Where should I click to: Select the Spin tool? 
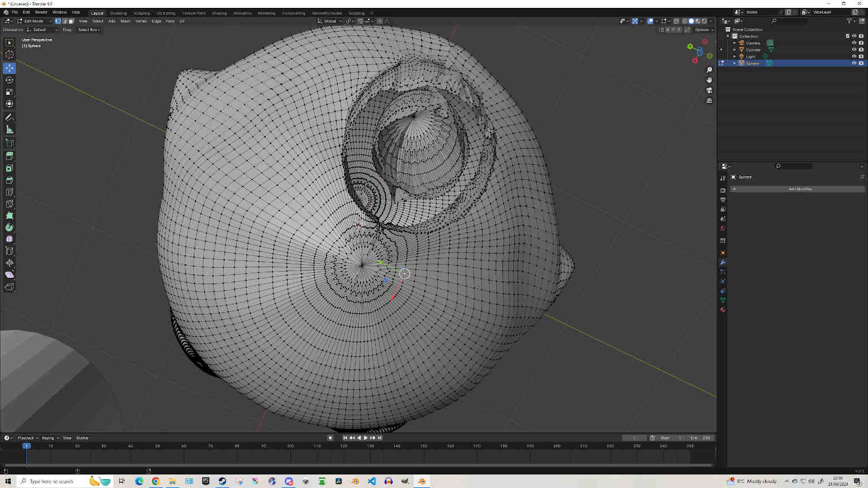coord(10,228)
